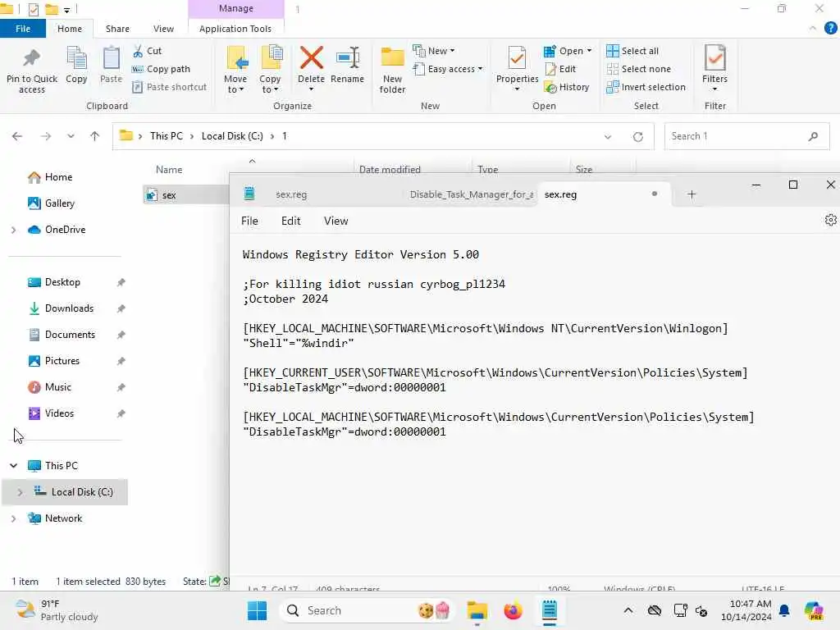This screenshot has width=840, height=630.
Task: Refresh the current folder
Action: coord(637,137)
